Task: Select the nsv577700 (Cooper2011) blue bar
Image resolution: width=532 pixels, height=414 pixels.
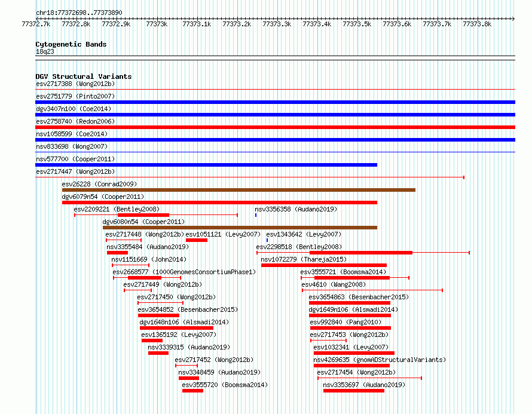Action: 206,165
